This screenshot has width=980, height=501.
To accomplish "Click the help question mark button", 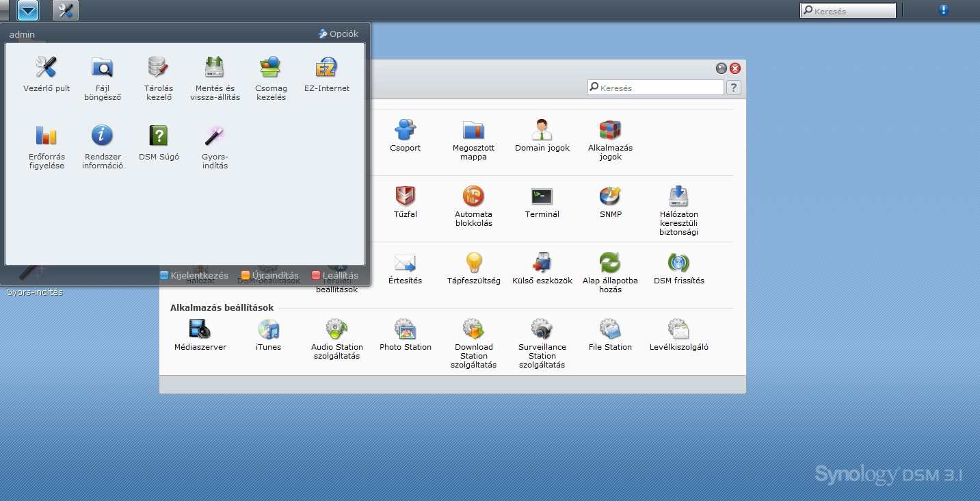I will (733, 88).
